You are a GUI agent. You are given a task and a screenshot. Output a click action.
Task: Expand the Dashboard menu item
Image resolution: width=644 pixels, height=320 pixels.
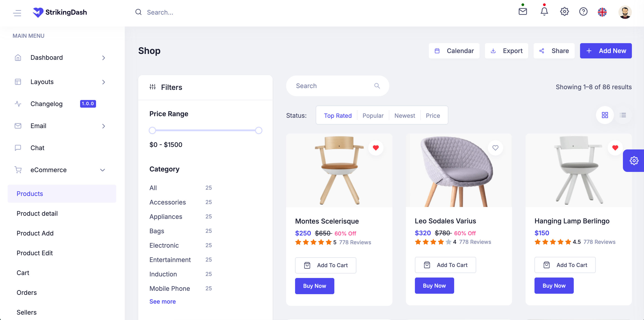click(x=103, y=58)
